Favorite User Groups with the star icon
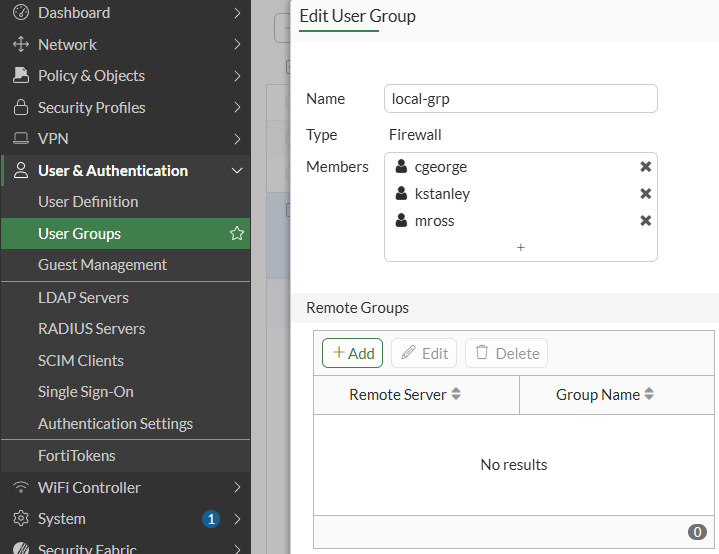The width and height of the screenshot is (719, 554). pyautogui.click(x=237, y=233)
